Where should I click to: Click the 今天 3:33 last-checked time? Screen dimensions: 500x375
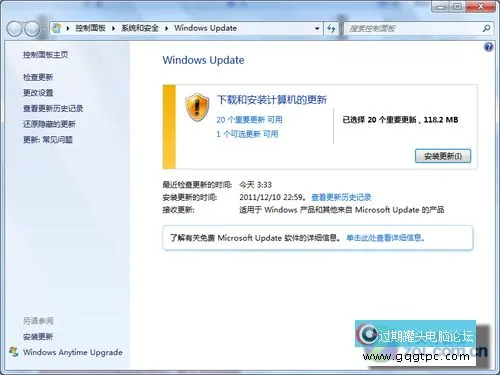pos(256,185)
